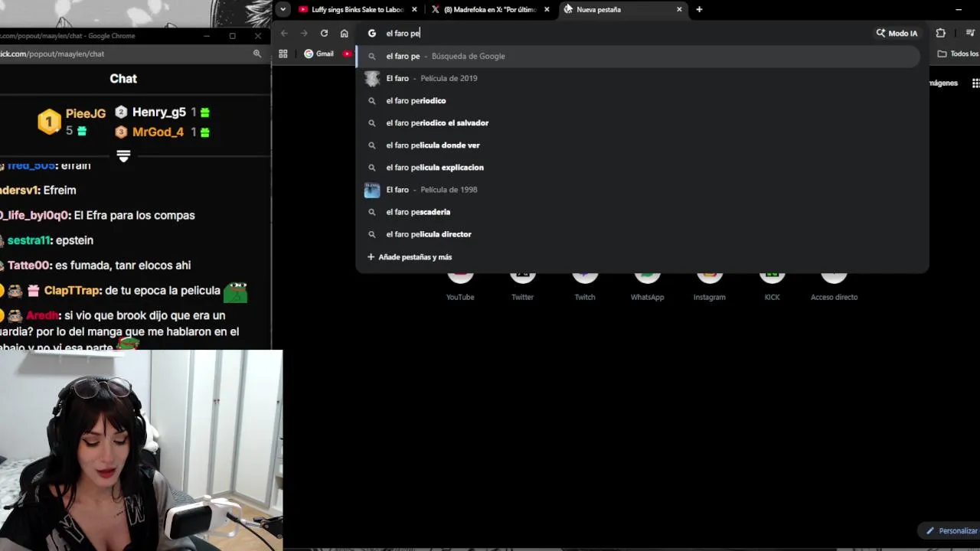This screenshot has height=551, width=980.
Task: Choose the 'el faro periodico' suggestion
Action: click(x=637, y=100)
